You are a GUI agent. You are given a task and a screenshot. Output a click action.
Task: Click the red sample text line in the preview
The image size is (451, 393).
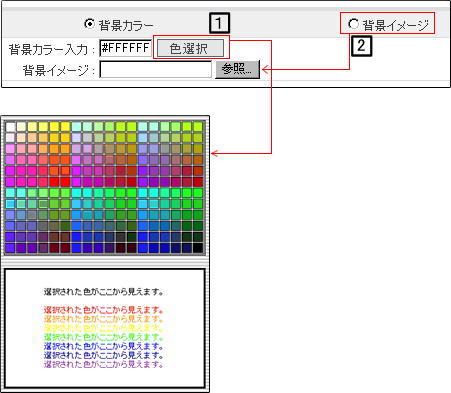tap(103, 310)
